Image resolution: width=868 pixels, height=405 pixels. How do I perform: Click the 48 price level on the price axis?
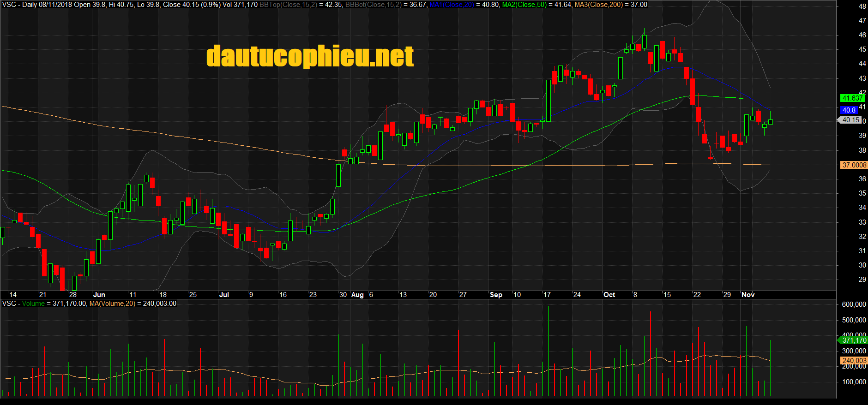point(862,6)
